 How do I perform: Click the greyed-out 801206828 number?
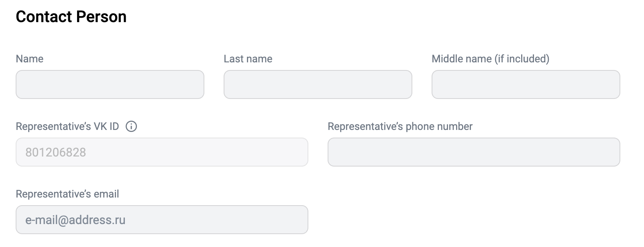pos(56,152)
